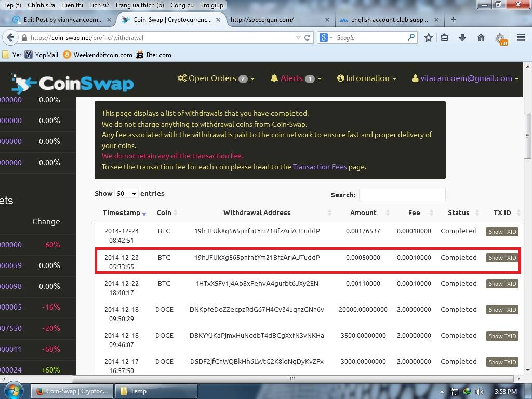Click the CoinSwap logo
Image resolution: width=532 pixels, height=399 pixels.
tap(73, 84)
